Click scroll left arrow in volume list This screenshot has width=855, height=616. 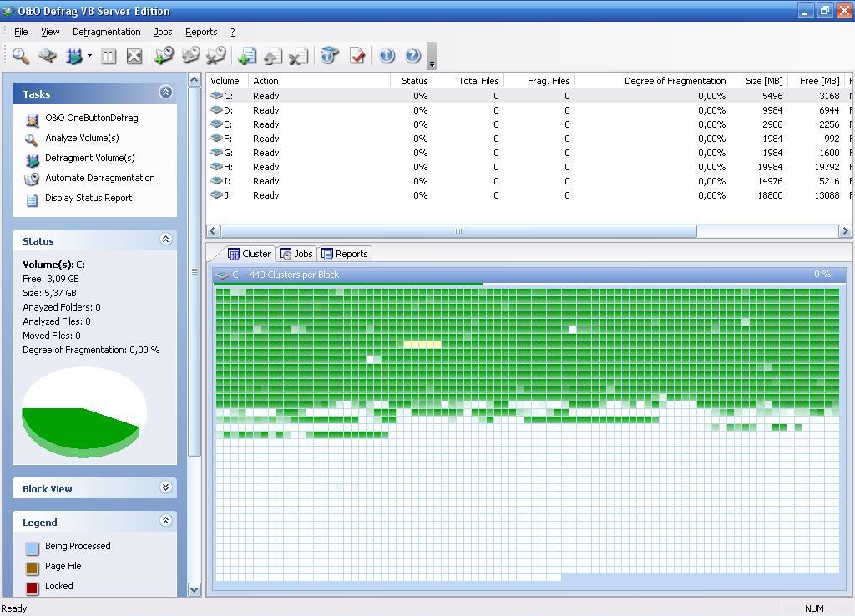(214, 231)
